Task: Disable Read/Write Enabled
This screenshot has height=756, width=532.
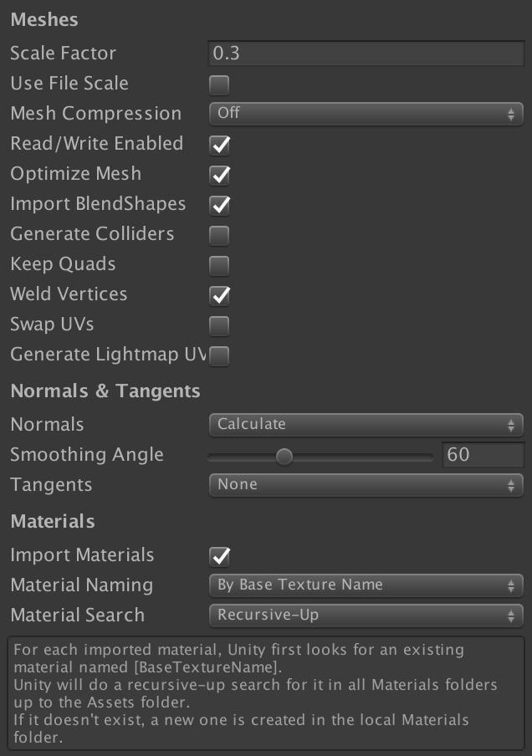Action: pyautogui.click(x=218, y=144)
